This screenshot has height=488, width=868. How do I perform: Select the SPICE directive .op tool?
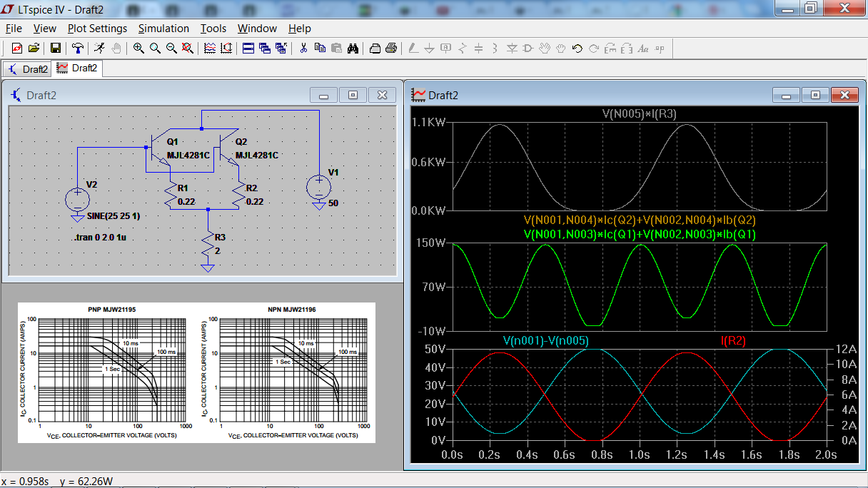click(660, 49)
